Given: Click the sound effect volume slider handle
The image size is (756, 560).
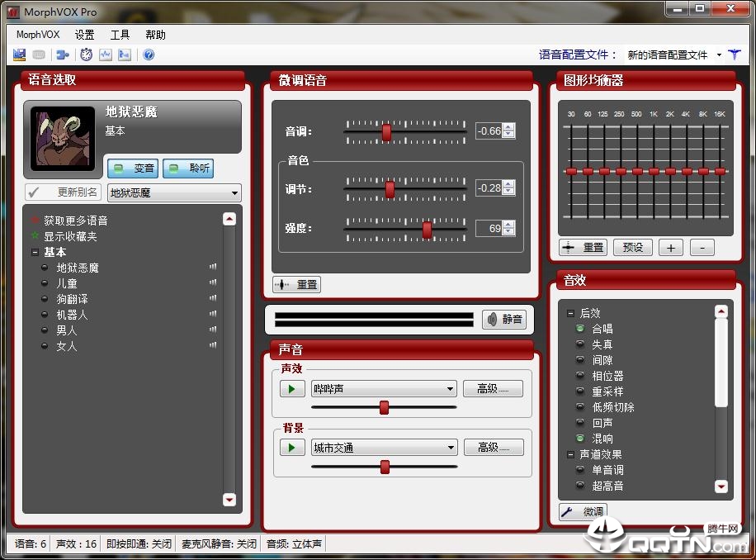Looking at the screenshot, I should pyautogui.click(x=385, y=407).
